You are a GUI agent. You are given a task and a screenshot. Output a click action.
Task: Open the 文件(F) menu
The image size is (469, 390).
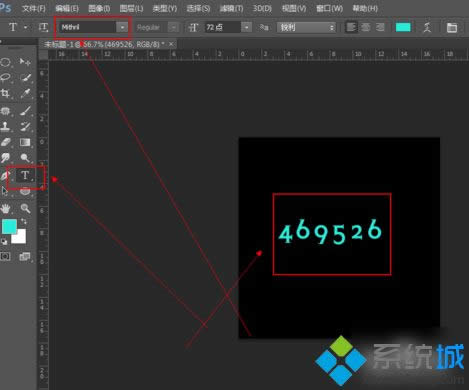34,8
